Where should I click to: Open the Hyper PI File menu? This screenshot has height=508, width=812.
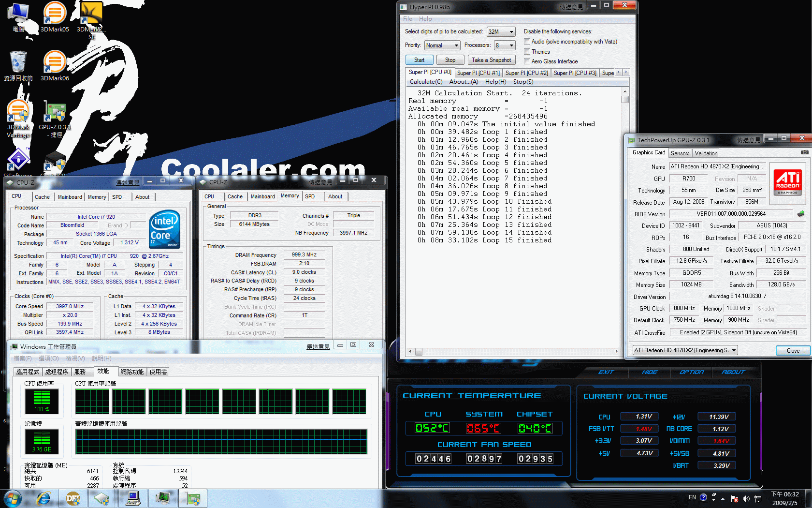(x=407, y=19)
